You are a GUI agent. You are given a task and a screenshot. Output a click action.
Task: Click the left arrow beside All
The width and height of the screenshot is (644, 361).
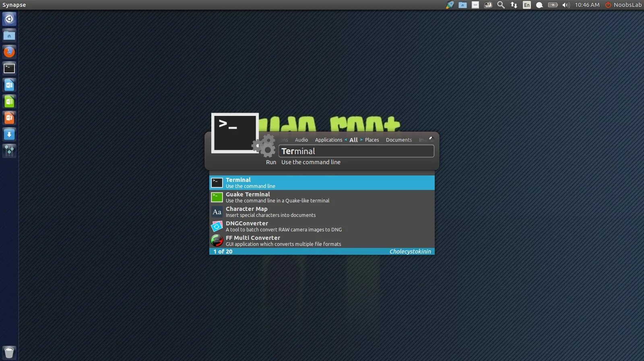(346, 140)
